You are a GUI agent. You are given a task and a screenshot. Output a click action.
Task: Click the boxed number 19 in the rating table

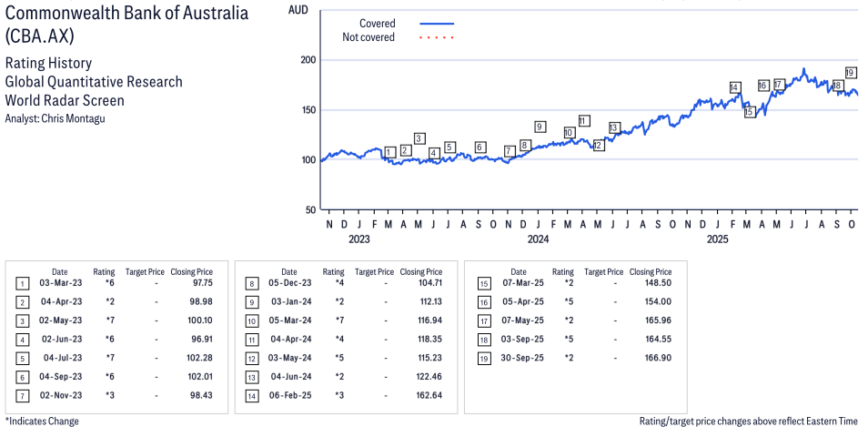484,359
